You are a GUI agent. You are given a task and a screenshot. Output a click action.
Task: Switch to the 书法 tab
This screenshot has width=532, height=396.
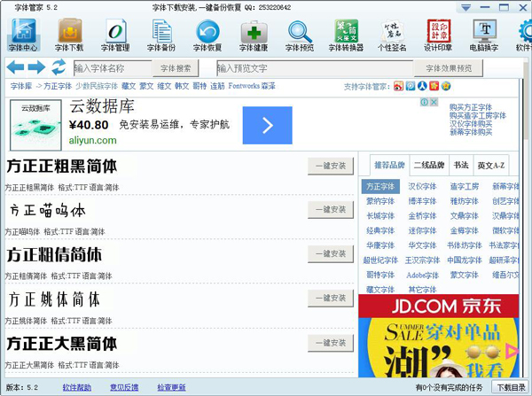click(x=461, y=165)
